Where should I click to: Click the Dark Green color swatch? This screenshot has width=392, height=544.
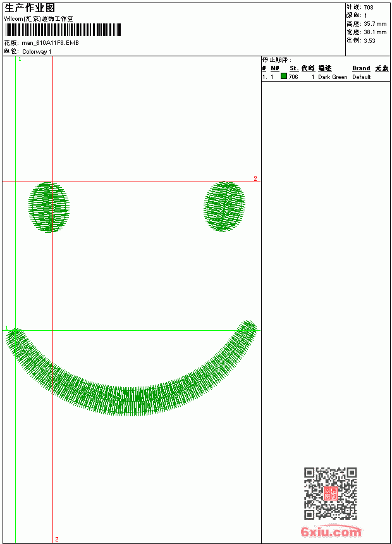click(284, 77)
